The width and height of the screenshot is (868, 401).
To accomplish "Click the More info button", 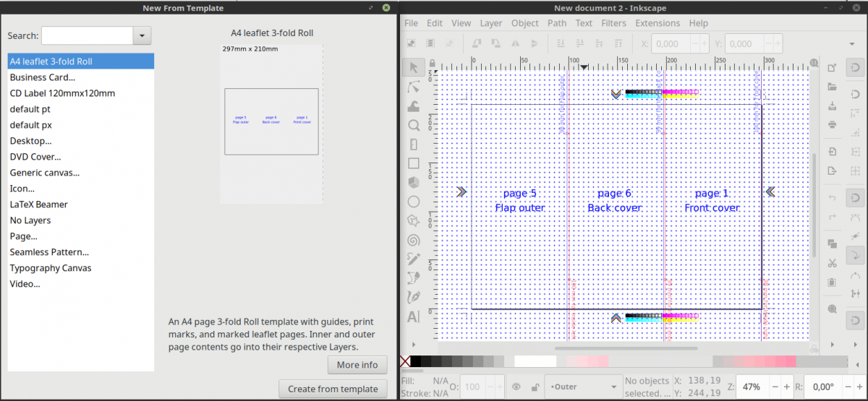I will point(357,365).
